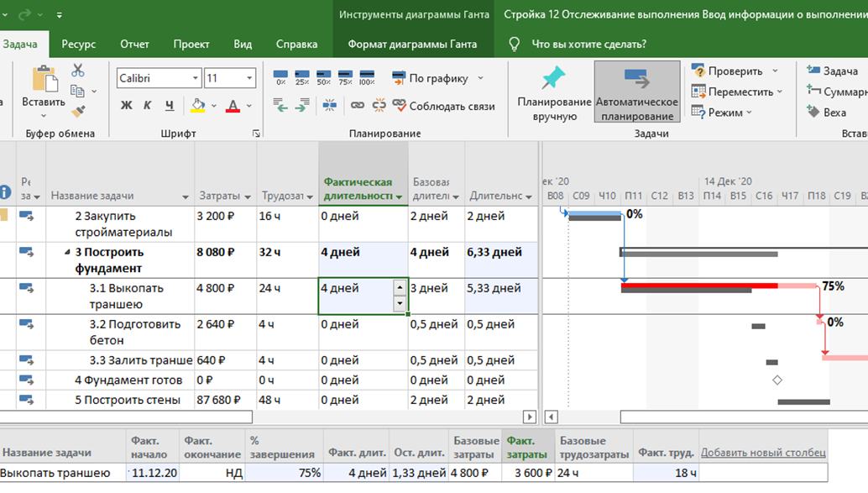Image resolution: width=868 pixels, height=493 pixels.
Task: Click the table horizontal scrollbar right arrow
Action: (x=529, y=417)
